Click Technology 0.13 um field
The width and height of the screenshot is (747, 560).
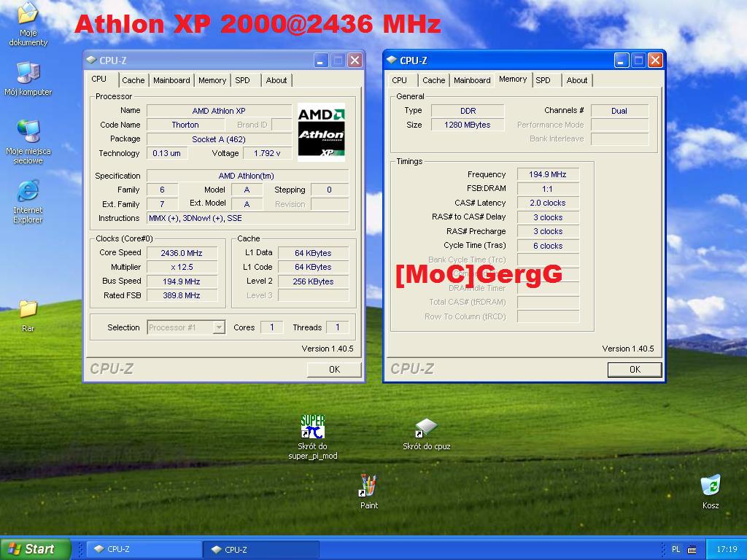click(x=167, y=153)
